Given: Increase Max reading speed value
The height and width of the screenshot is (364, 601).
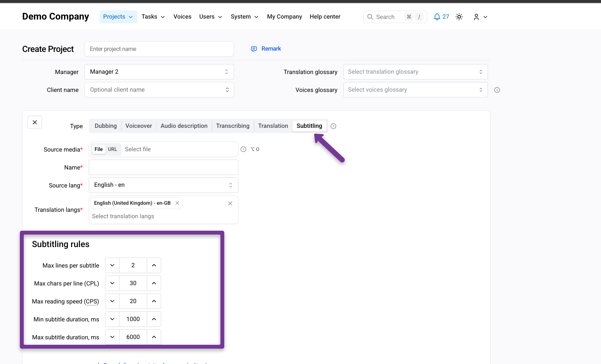Looking at the screenshot, I should coord(154,301).
